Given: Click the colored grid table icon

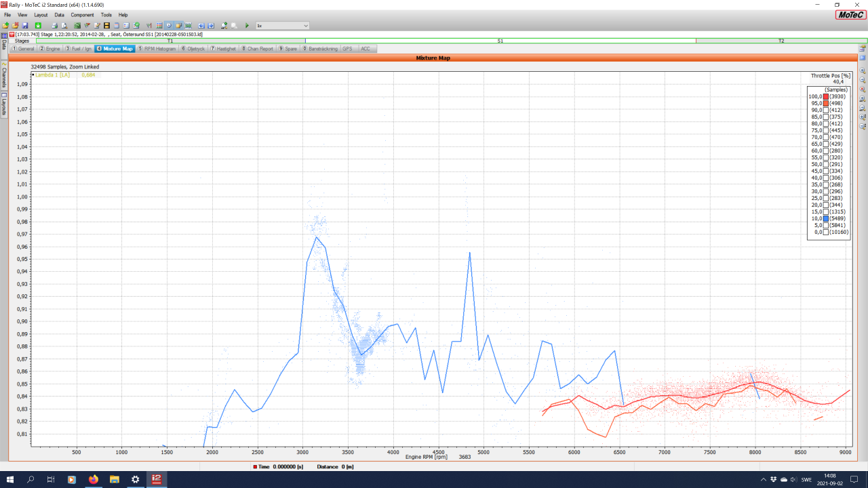Looking at the screenshot, I should click(159, 25).
